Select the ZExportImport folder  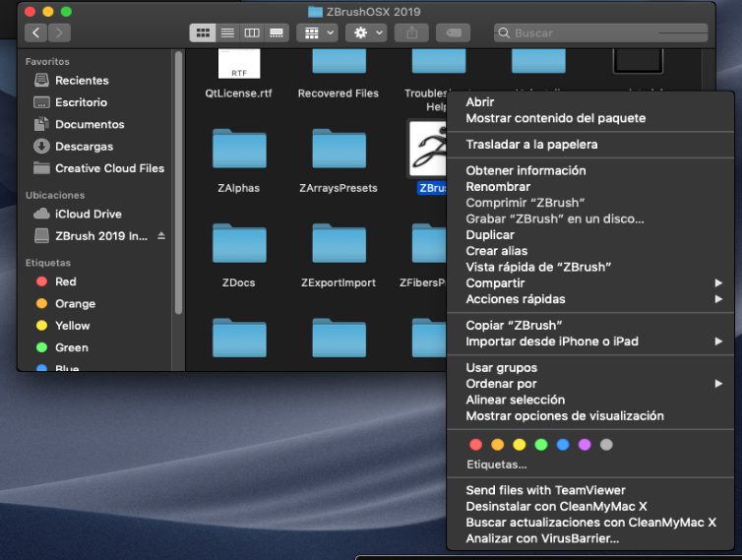pyautogui.click(x=339, y=255)
